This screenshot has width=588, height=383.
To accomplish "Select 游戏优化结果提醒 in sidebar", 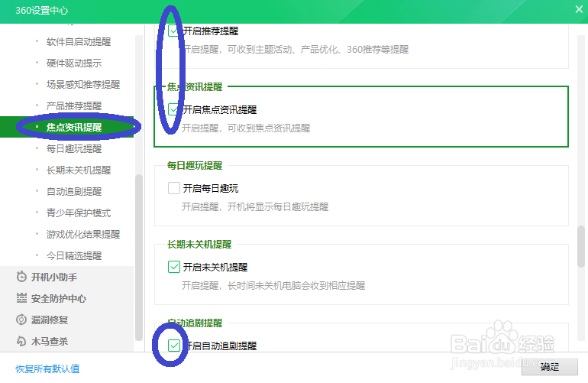I will pos(83,234).
